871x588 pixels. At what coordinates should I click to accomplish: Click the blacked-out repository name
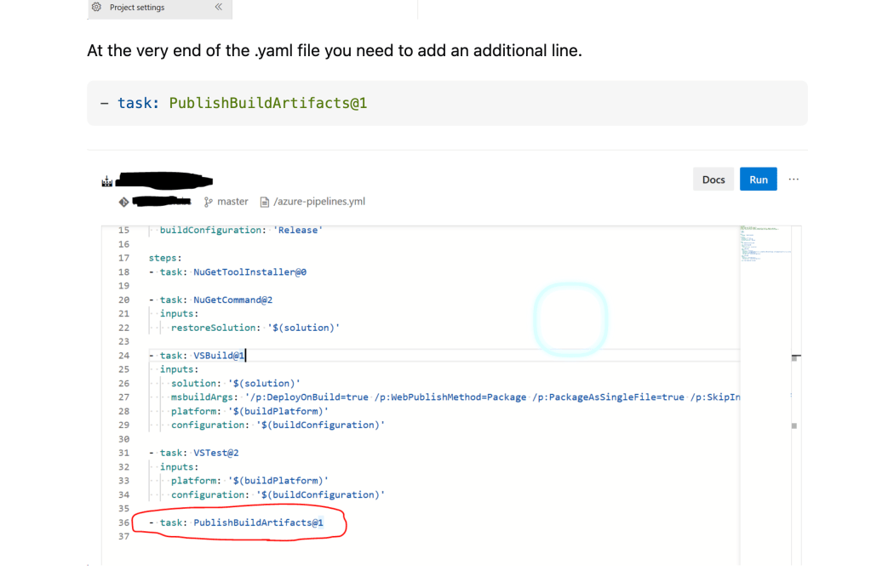pos(162,201)
